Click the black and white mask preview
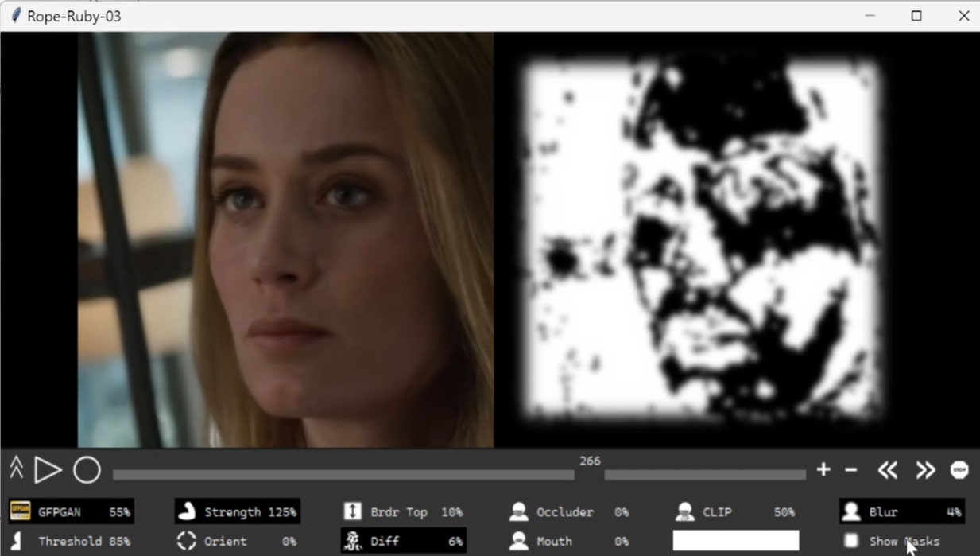 click(x=702, y=239)
